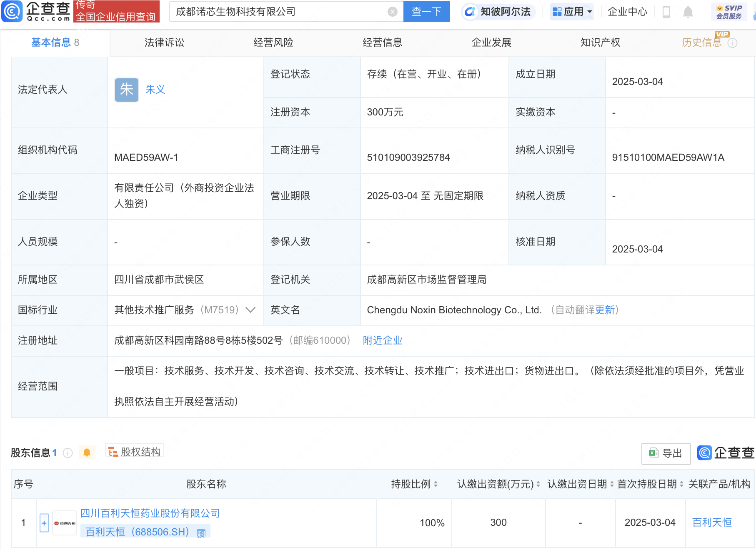Image resolution: width=756 pixels, height=550 pixels.
Task: Click the 百利天恒 company logo thumbnail
Action: [x=65, y=523]
